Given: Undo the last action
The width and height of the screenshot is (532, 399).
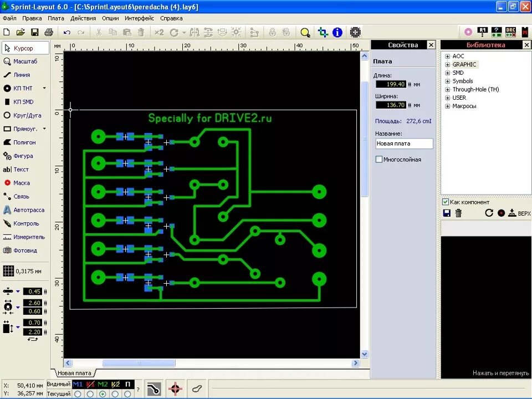Looking at the screenshot, I should pyautogui.click(x=67, y=33).
